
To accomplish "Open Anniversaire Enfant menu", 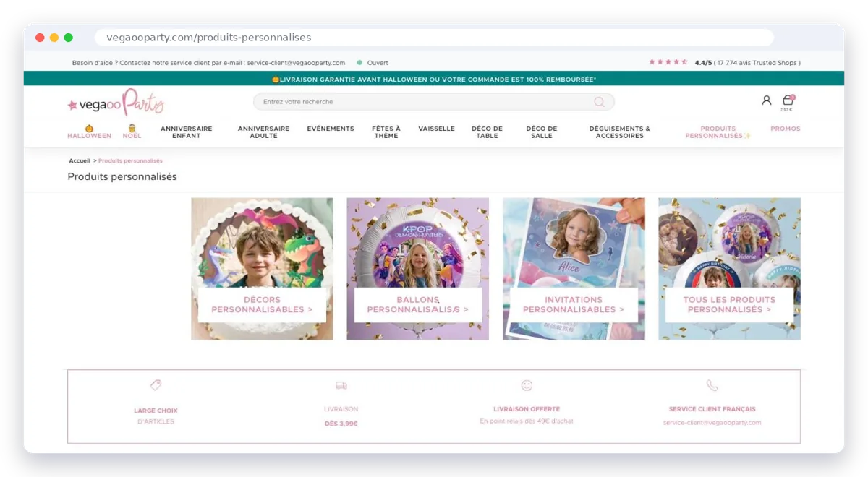I will coord(187,132).
